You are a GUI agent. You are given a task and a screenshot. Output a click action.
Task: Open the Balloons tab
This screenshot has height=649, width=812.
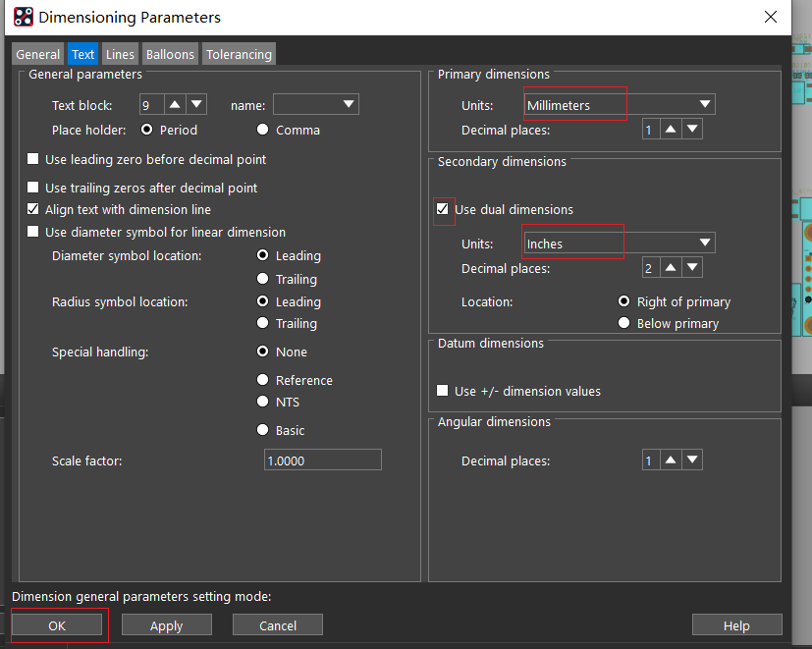(x=170, y=54)
